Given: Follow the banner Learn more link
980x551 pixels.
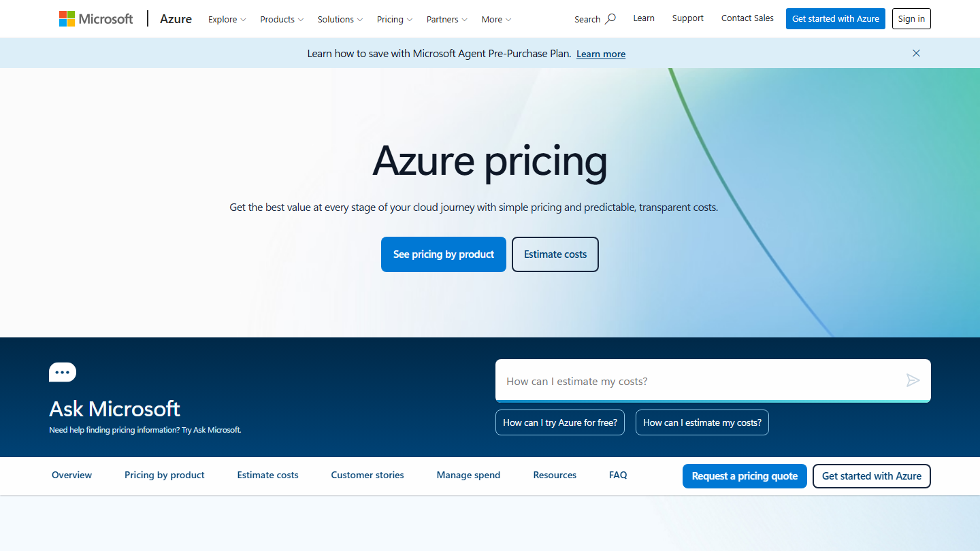Looking at the screenshot, I should [601, 54].
